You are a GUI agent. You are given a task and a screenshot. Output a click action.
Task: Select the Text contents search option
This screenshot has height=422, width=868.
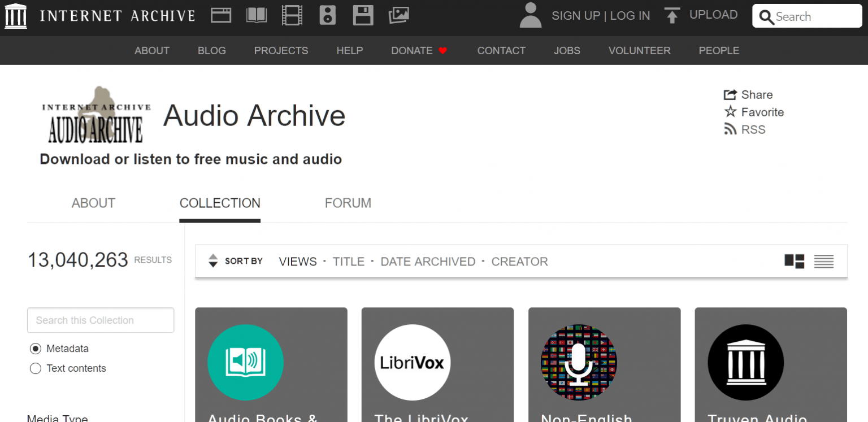pyautogui.click(x=35, y=368)
